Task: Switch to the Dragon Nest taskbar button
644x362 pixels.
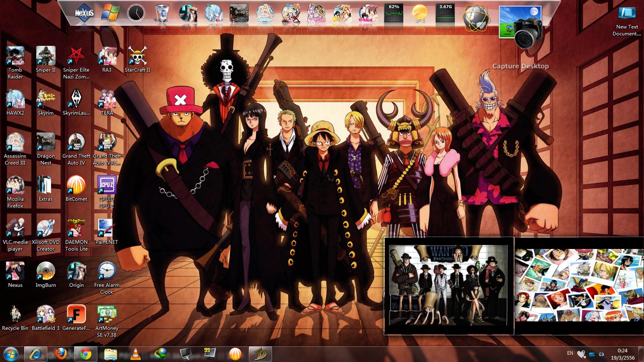Action: (260, 354)
